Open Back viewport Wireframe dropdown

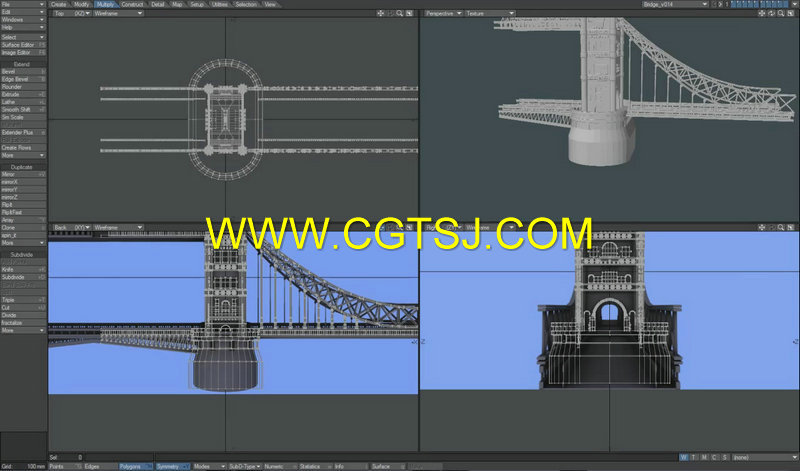[118, 228]
